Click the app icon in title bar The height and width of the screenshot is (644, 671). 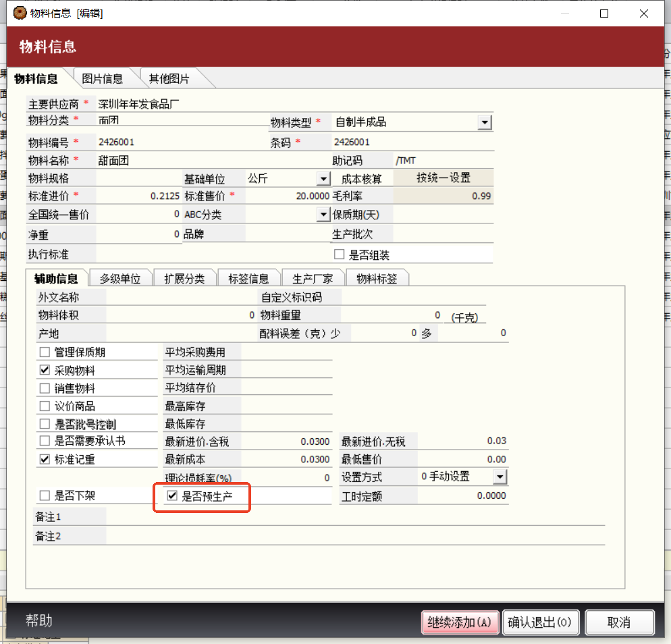(x=20, y=14)
